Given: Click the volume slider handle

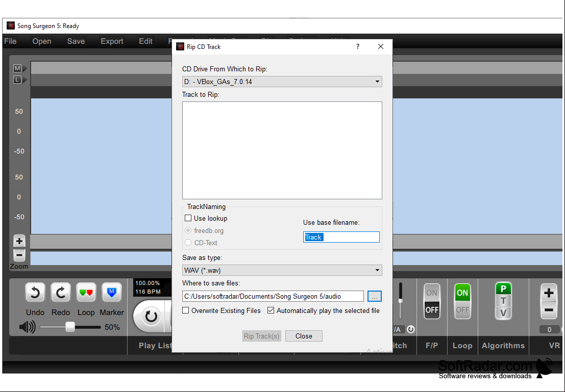Looking at the screenshot, I should tap(70, 327).
